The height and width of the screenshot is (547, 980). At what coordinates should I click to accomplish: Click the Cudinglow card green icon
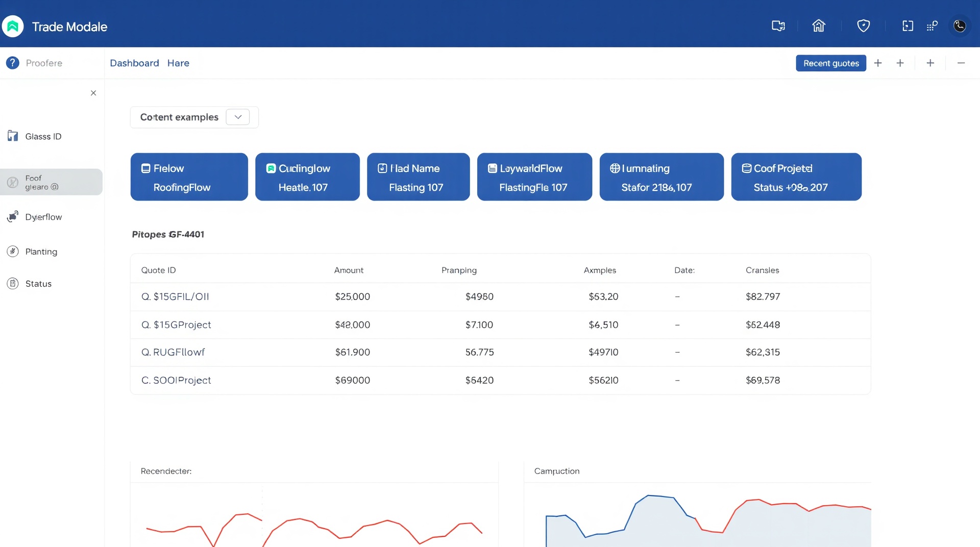271,168
